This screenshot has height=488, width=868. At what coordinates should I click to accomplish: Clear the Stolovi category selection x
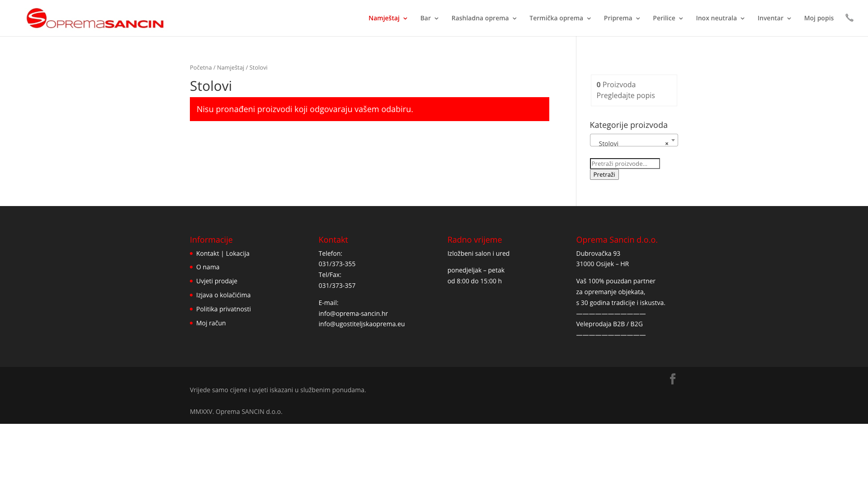tap(666, 144)
